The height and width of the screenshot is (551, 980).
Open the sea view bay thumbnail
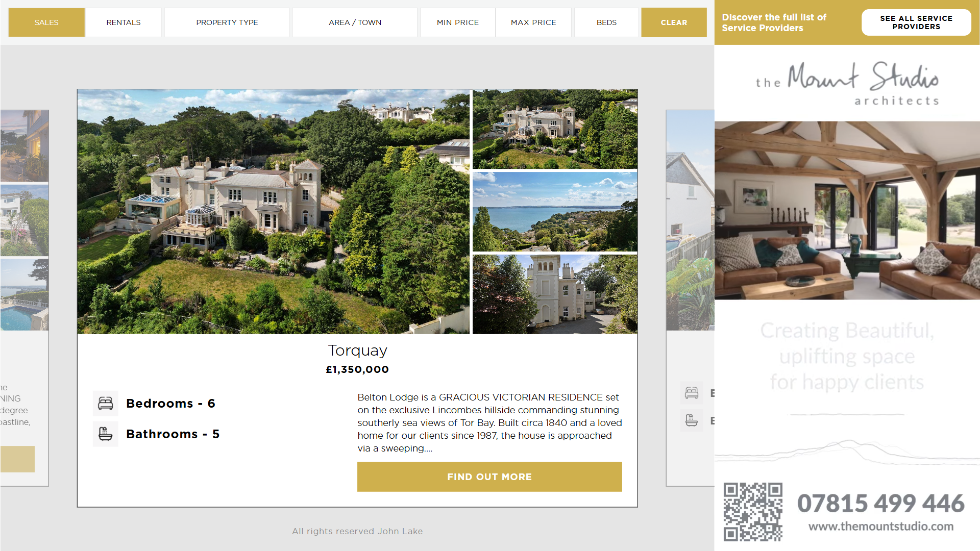pos(555,212)
